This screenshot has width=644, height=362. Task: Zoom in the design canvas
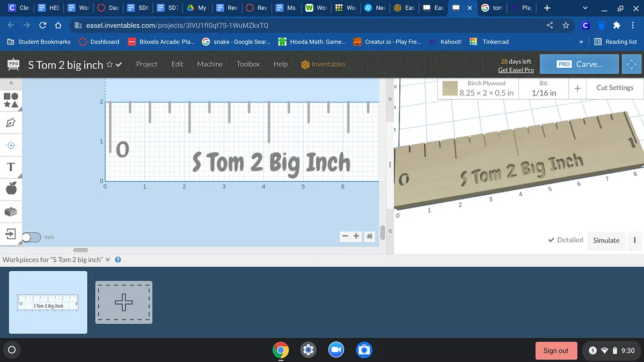(x=356, y=236)
